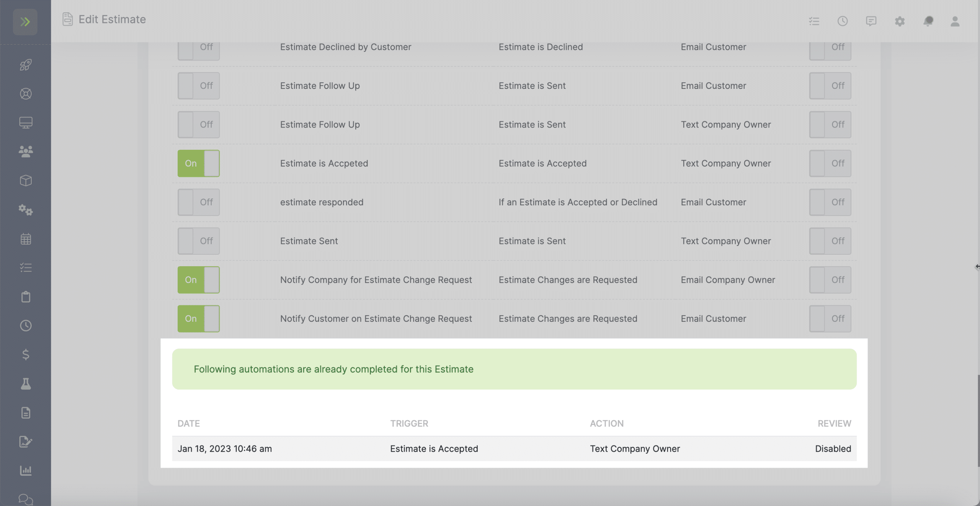This screenshot has height=506, width=980.
Task: Click the 'Estimate is Accpeted' automation name
Action: [324, 164]
